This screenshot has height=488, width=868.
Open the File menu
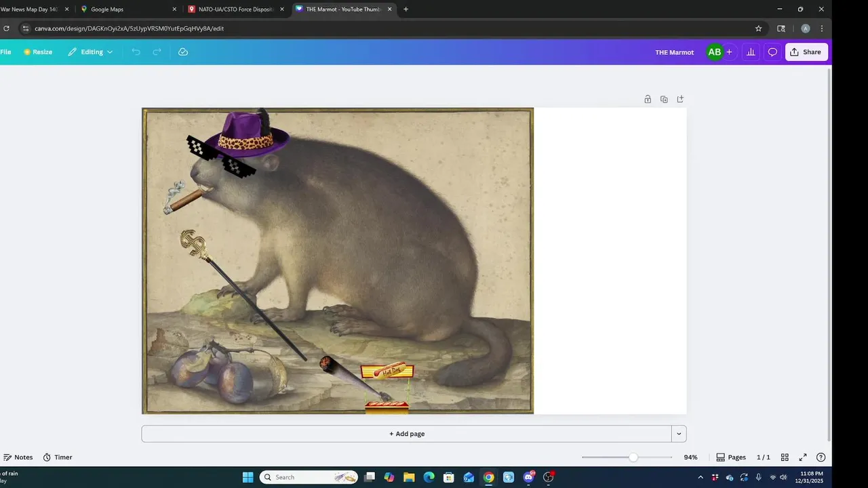5,52
